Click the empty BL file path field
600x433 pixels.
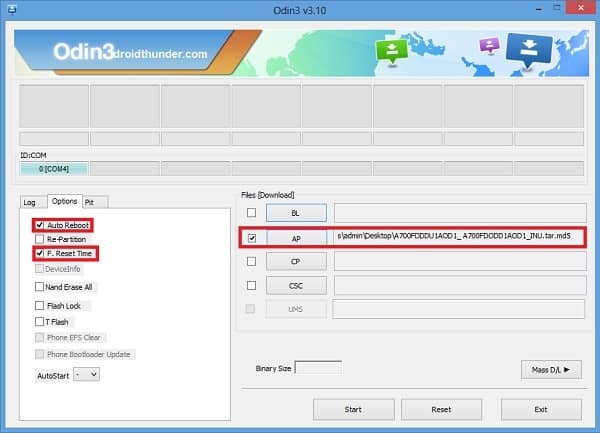pyautogui.click(x=460, y=213)
